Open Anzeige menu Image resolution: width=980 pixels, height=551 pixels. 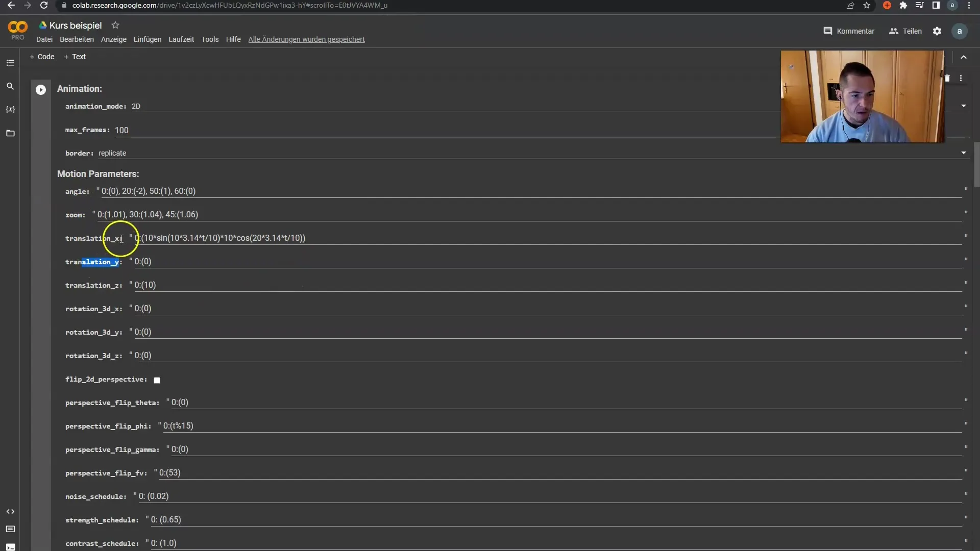114,39
